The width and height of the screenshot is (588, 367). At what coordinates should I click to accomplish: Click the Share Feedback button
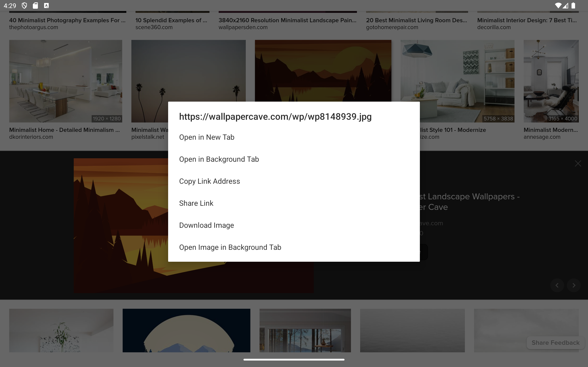coord(555,342)
